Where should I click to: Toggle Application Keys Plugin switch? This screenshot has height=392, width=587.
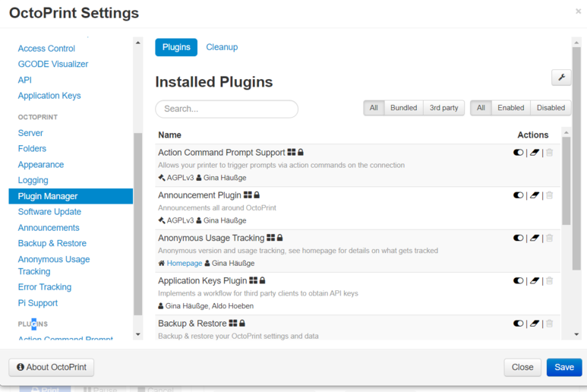518,280
